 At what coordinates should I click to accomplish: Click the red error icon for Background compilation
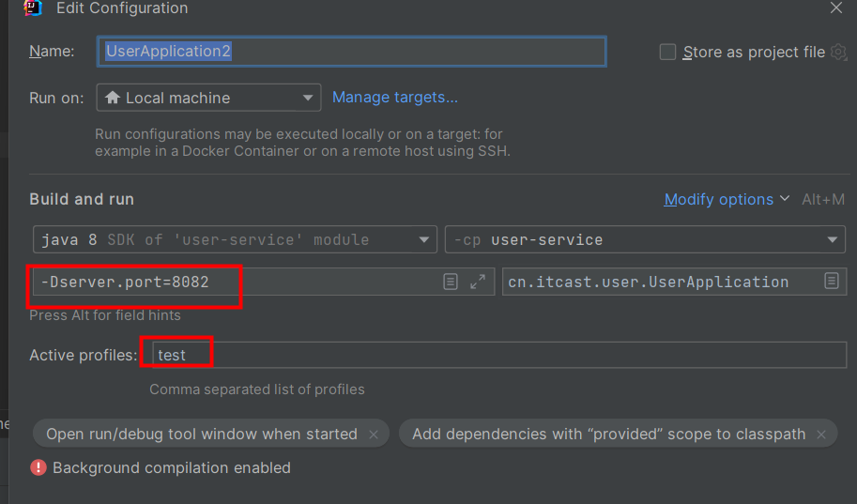[x=38, y=467]
